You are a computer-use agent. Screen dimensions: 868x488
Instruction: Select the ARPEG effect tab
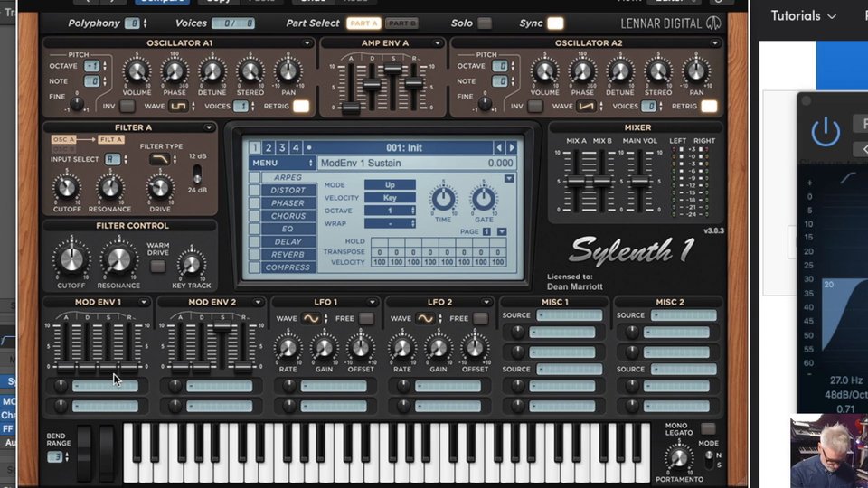click(288, 177)
